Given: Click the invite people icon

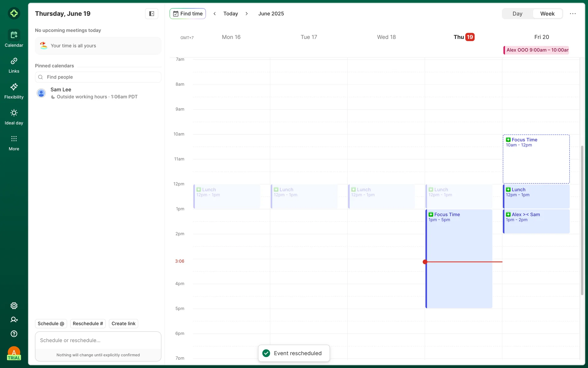Looking at the screenshot, I should [14, 320].
